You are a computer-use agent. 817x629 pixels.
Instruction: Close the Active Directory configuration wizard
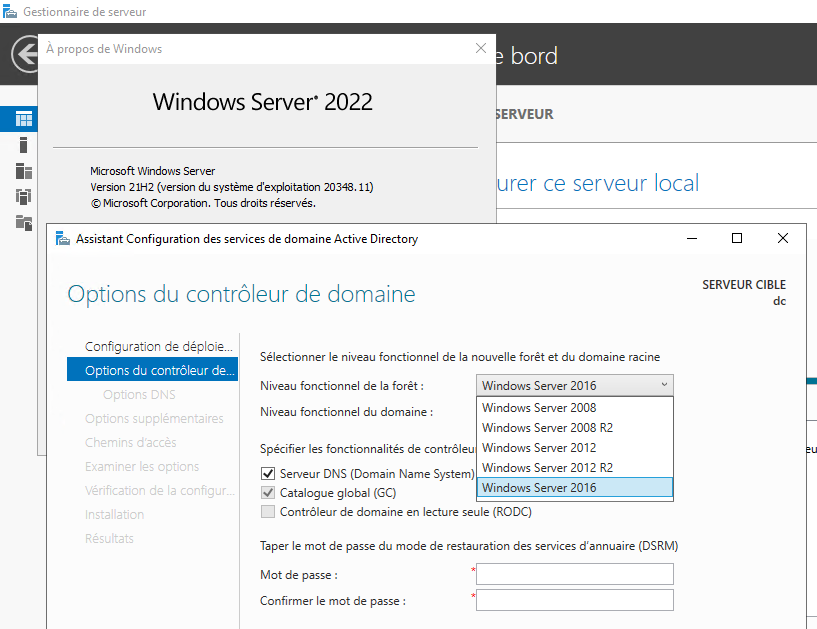pos(783,238)
